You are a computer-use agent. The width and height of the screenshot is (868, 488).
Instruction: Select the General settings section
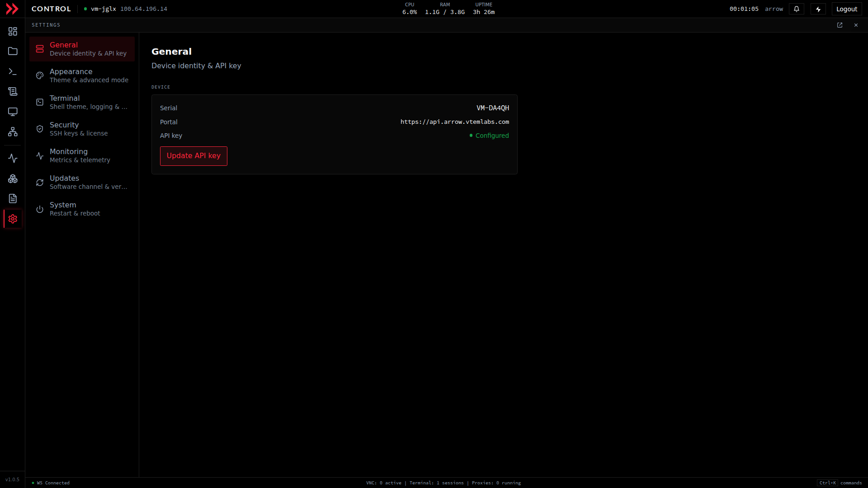pos(82,49)
